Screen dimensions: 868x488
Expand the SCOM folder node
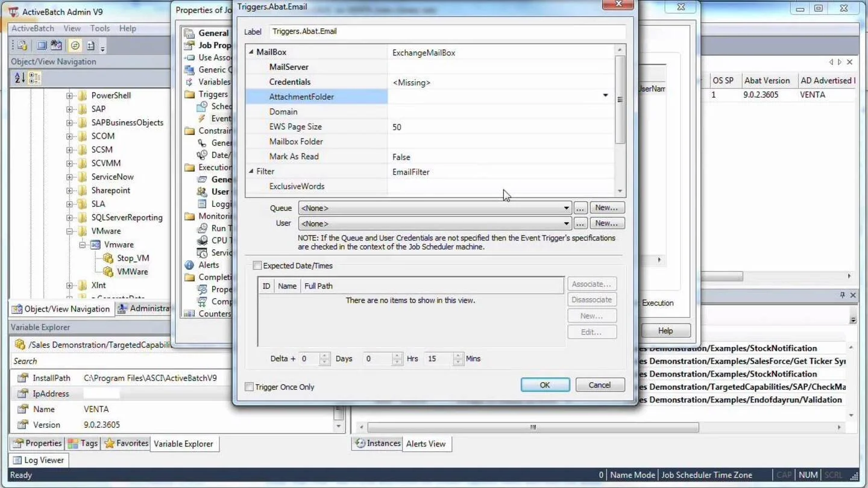[x=69, y=136]
